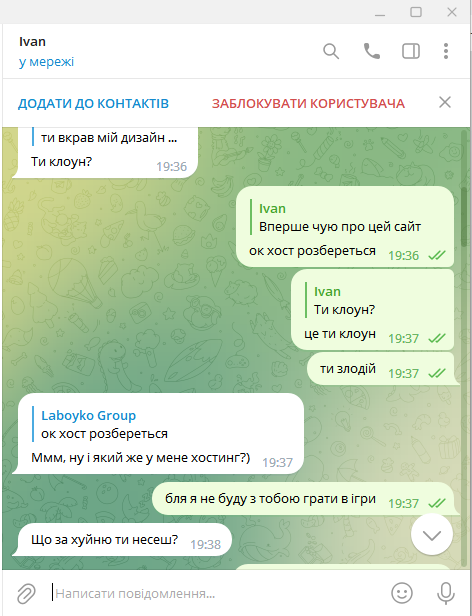472x616 pixels.
Task: Open the search in chat icon
Action: [331, 51]
